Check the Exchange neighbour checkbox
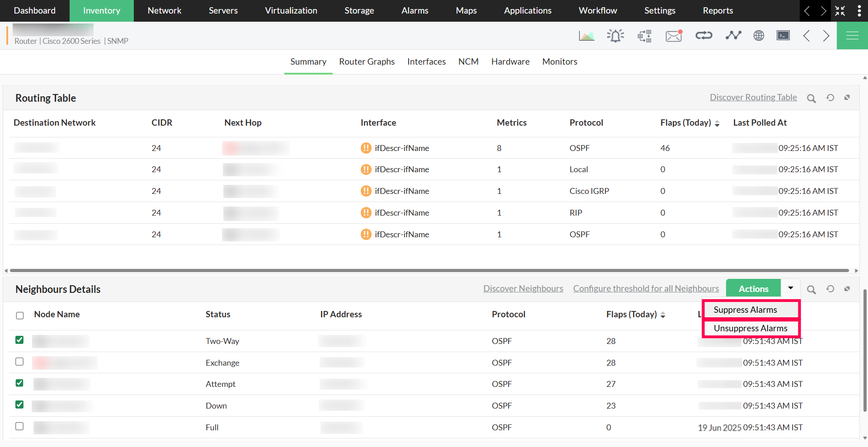 coord(19,362)
